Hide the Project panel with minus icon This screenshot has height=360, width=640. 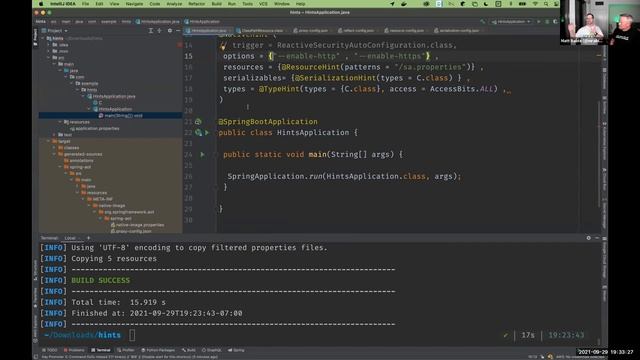point(178,31)
